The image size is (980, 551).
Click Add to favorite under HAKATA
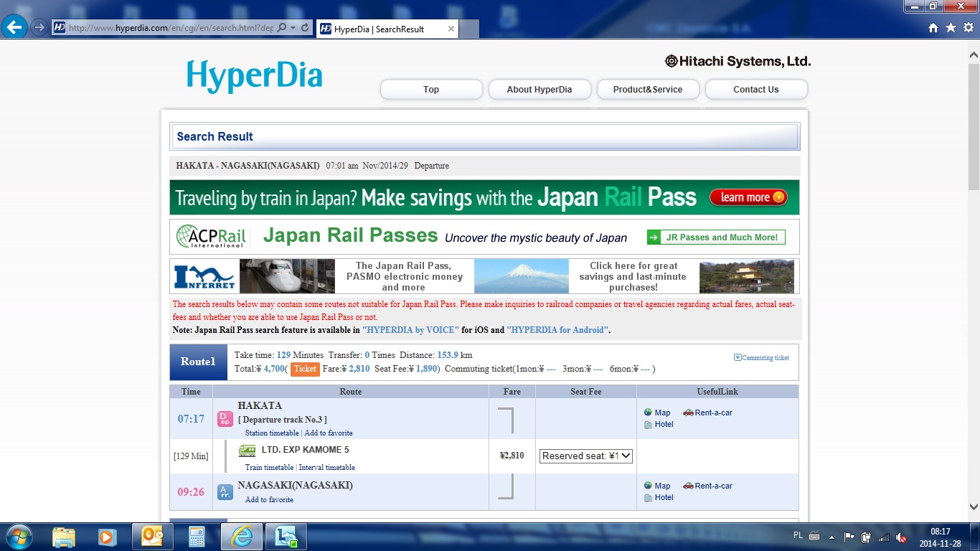pyautogui.click(x=329, y=433)
